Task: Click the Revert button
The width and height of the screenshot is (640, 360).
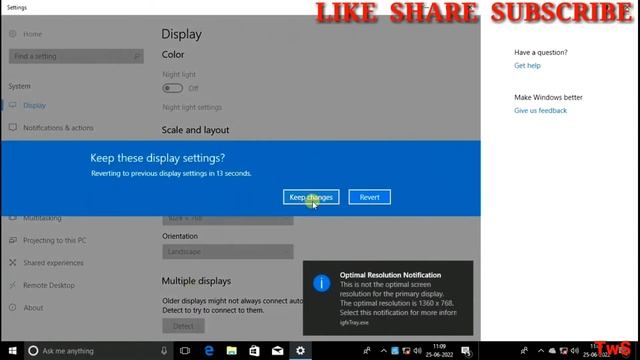Action: point(369,197)
